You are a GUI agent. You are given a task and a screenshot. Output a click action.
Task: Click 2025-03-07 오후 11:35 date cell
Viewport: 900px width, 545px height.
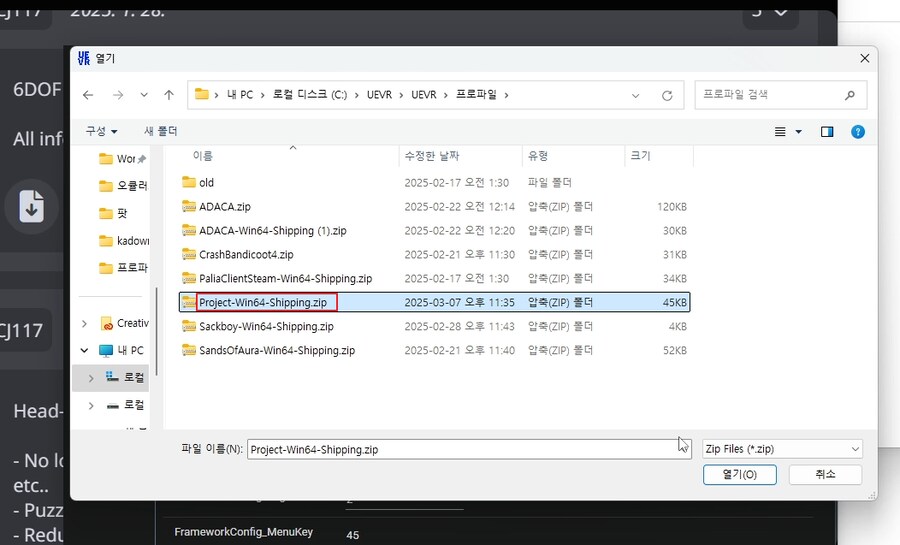(459, 302)
